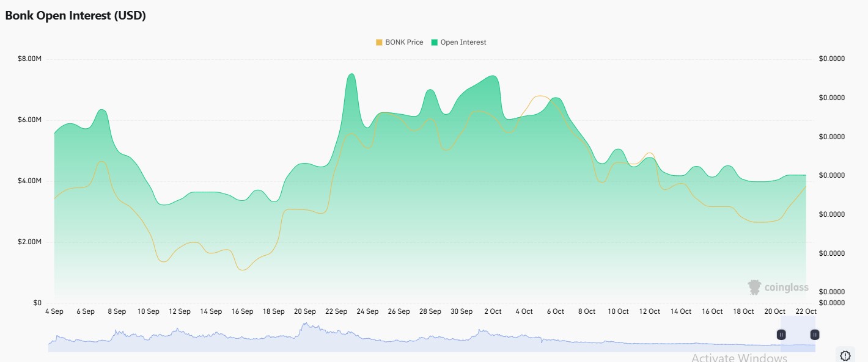868x362 pixels.
Task: Click the $6.00M axis label
Action: [29, 120]
